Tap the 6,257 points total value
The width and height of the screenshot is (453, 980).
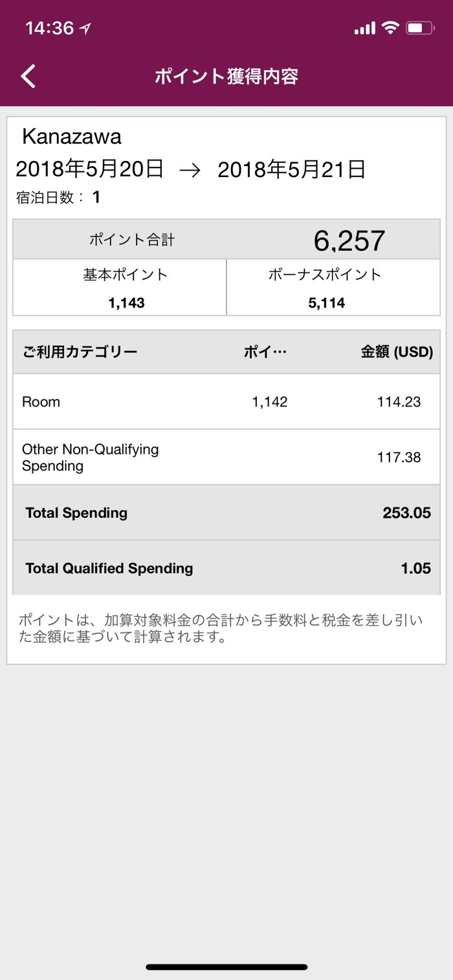point(349,240)
